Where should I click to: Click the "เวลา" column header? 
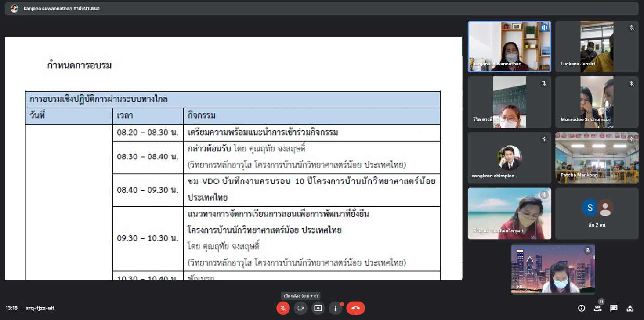(125, 116)
